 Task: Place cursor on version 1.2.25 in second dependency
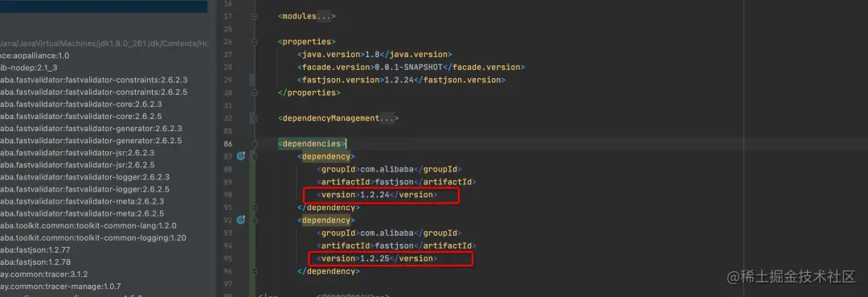click(375, 258)
